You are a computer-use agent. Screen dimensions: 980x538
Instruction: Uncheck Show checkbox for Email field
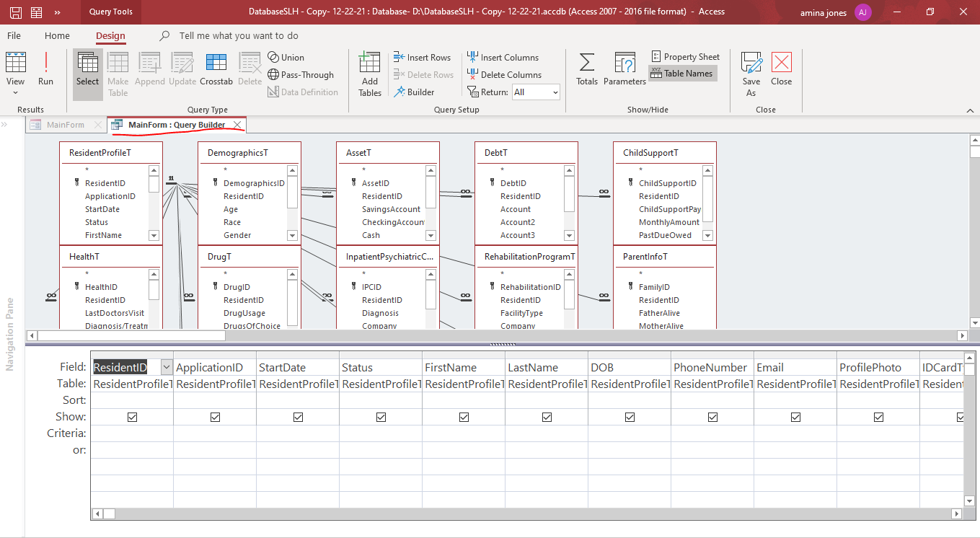pos(795,417)
